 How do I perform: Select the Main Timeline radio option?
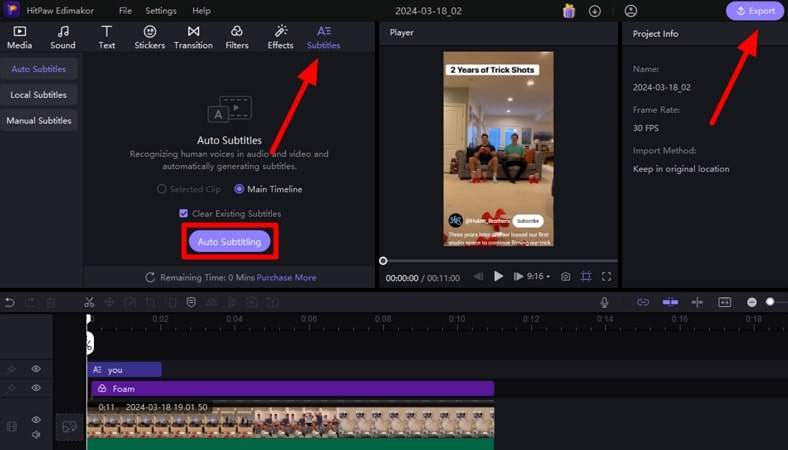point(239,189)
